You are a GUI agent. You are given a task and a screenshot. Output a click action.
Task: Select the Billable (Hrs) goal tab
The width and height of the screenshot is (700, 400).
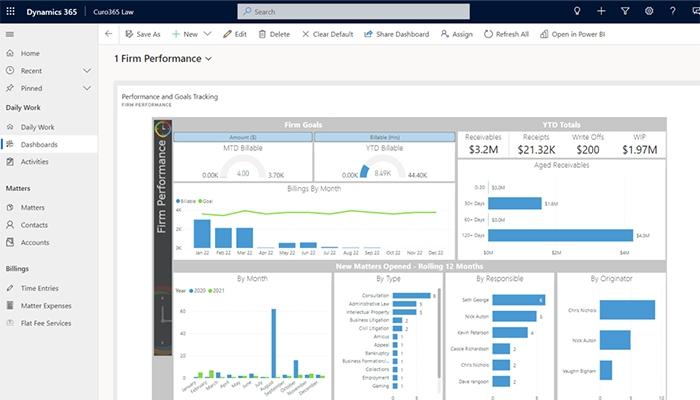385,137
